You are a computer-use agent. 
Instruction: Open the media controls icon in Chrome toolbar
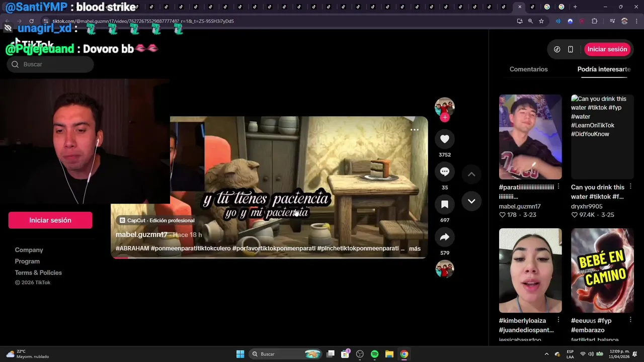tap(612, 21)
